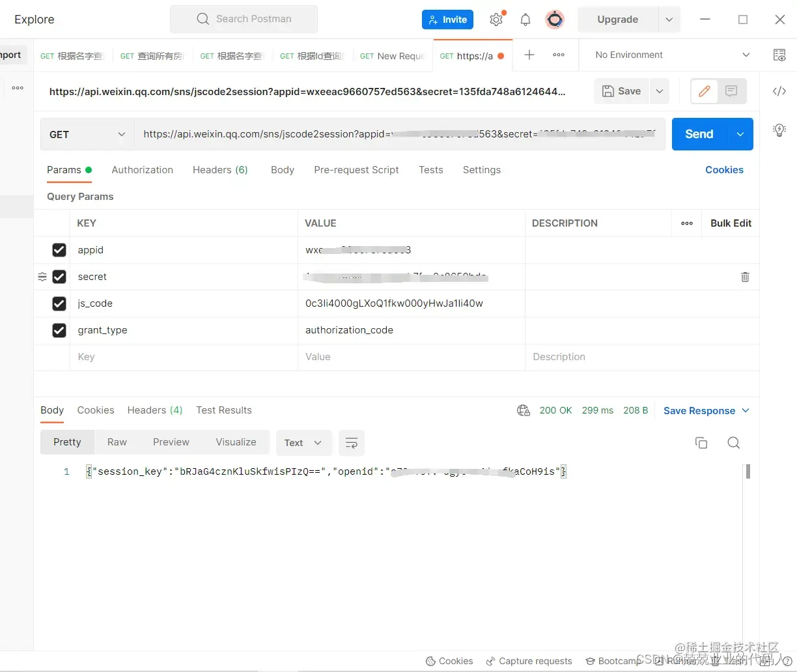This screenshot has height=672, width=797.
Task: Switch to edit pencil mode
Action: 704,91
